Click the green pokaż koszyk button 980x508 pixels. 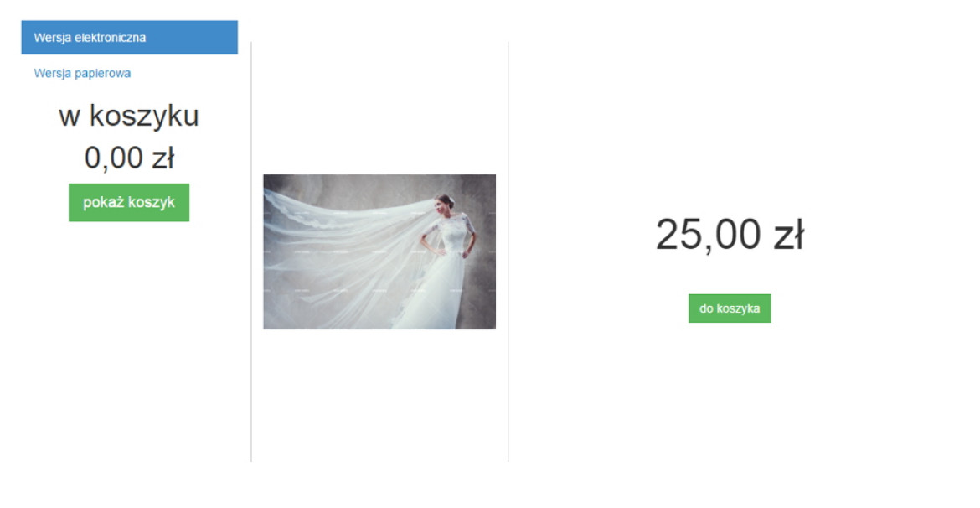pyautogui.click(x=129, y=203)
